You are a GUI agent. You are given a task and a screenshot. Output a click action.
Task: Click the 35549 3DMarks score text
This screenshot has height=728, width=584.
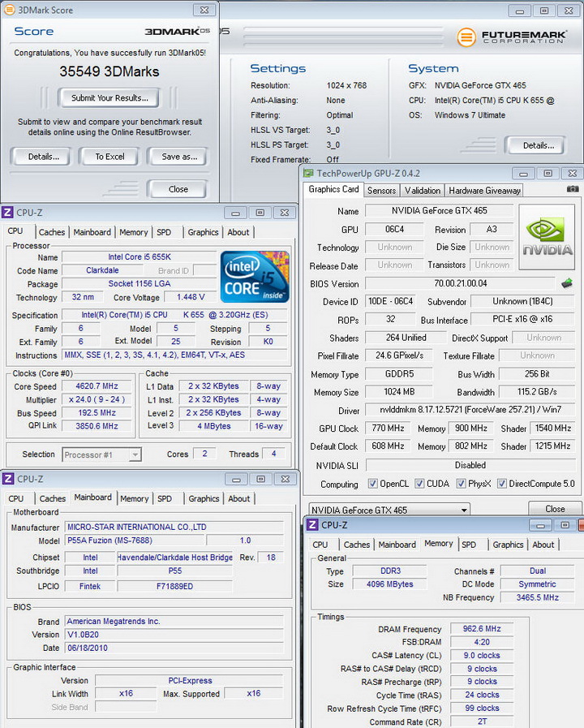109,71
